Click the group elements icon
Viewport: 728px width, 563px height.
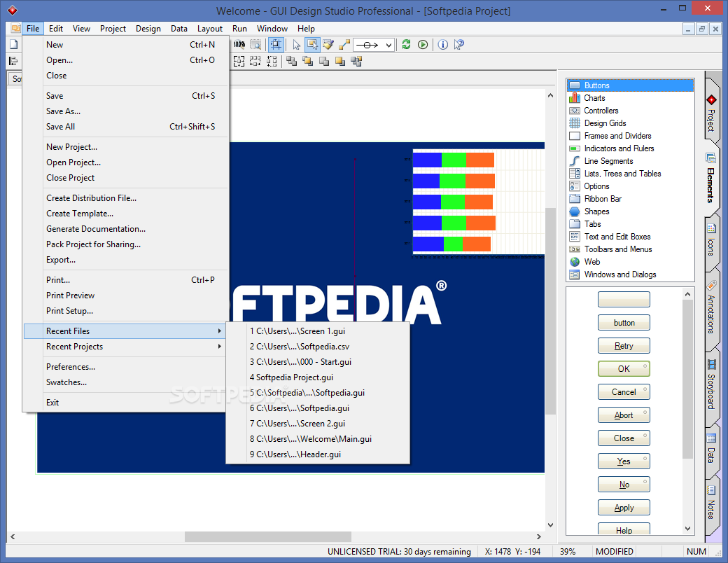pyautogui.click(x=356, y=61)
